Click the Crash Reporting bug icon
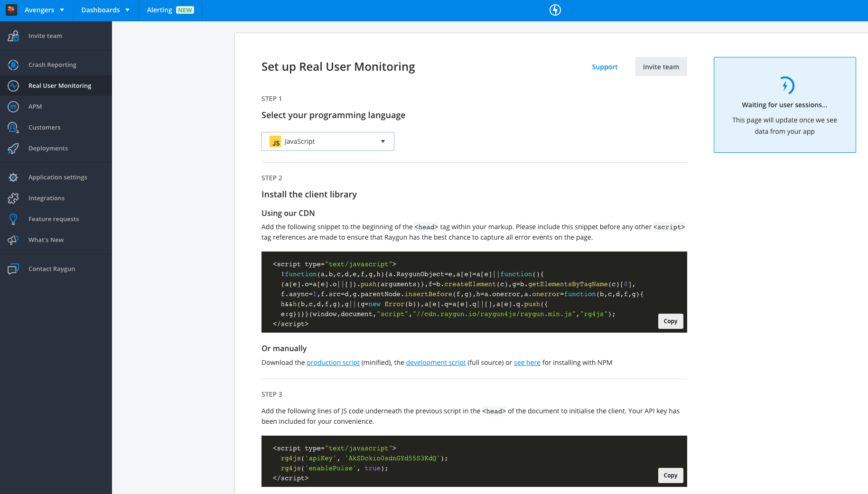Screen dimensions: 868x494 point(13,65)
